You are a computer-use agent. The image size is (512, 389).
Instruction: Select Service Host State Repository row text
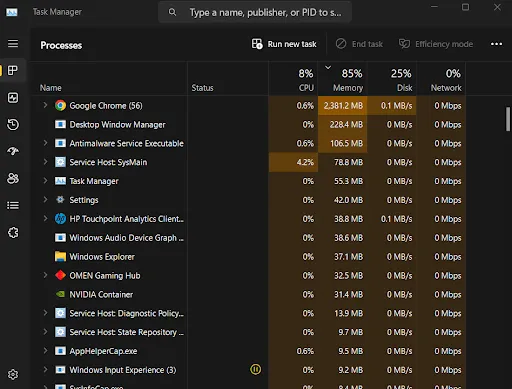pos(126,332)
